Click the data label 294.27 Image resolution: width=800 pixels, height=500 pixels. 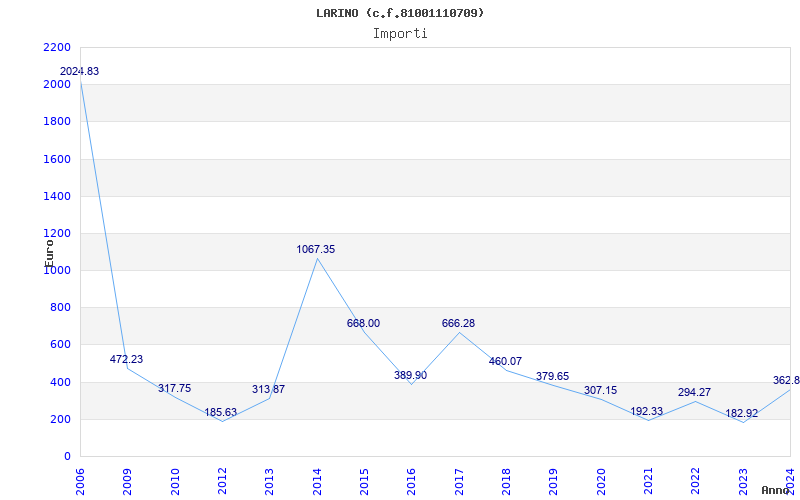(x=694, y=392)
